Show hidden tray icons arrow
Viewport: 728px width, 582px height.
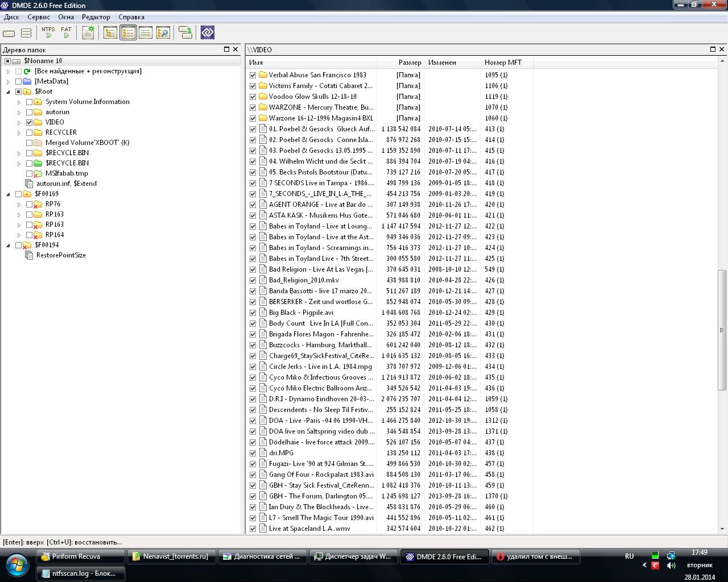pos(644,566)
